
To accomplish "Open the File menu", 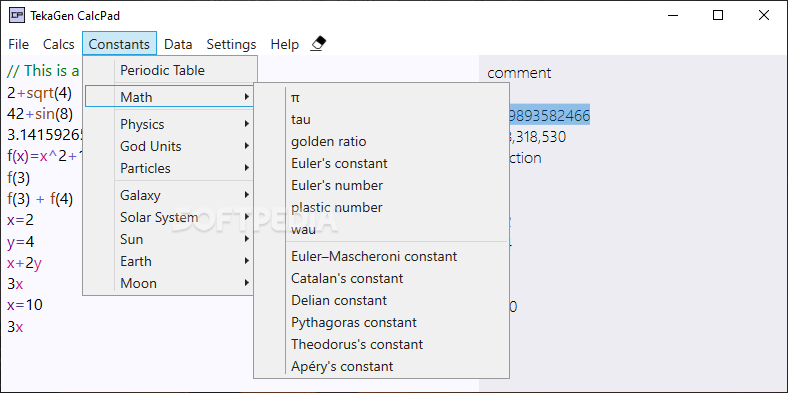I will 19,44.
